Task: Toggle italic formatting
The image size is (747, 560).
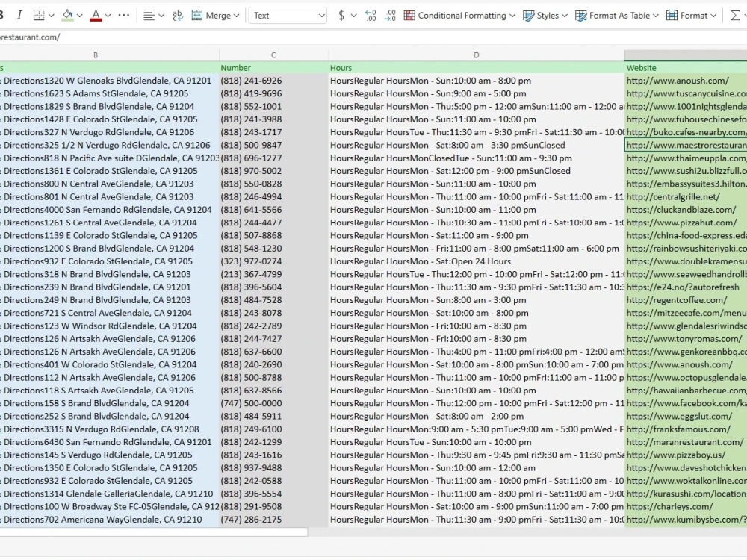Action: pos(18,15)
